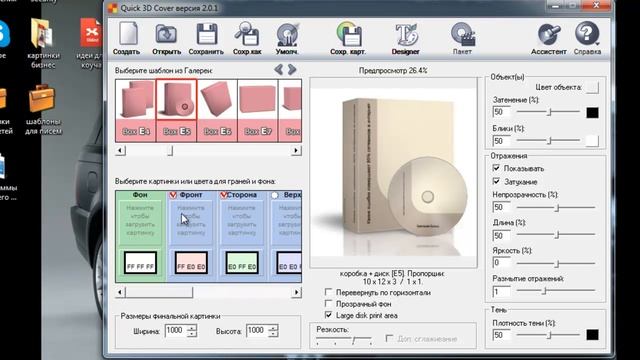The width and height of the screenshot is (640, 360).
Task: Select the Box E6 template
Action: tap(217, 110)
